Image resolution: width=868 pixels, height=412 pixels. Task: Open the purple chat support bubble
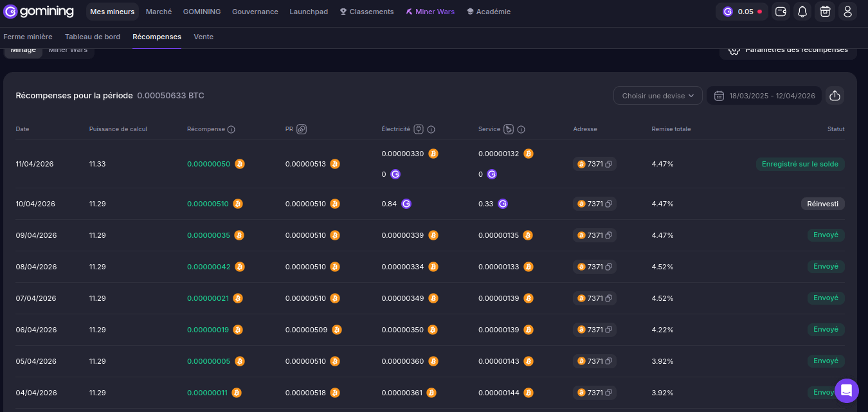[846, 390]
